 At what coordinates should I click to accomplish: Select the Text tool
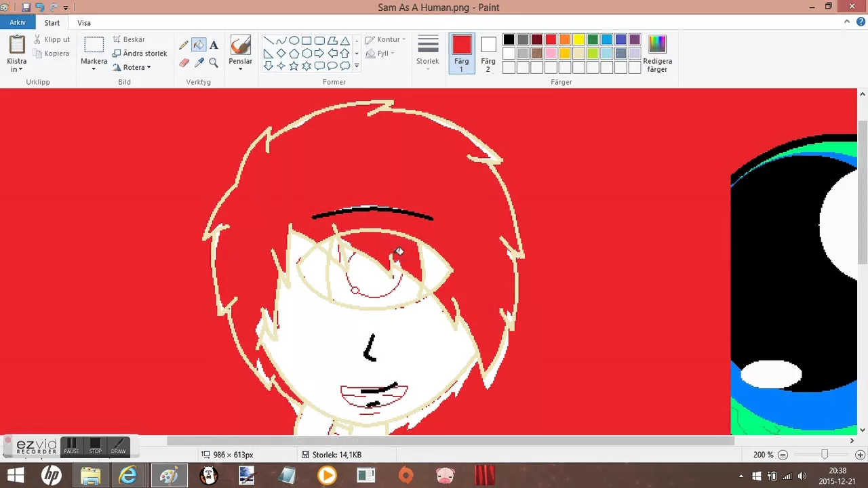tap(214, 45)
